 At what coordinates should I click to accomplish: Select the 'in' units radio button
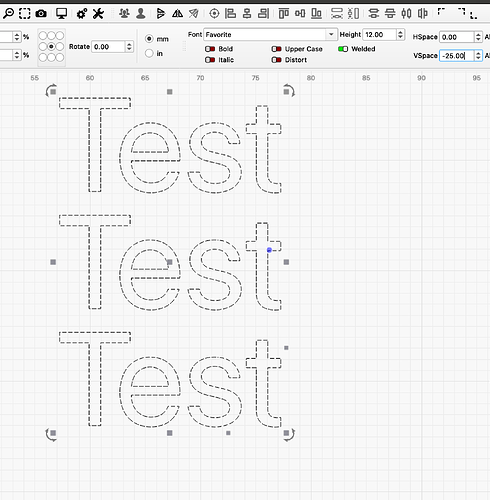(149, 53)
